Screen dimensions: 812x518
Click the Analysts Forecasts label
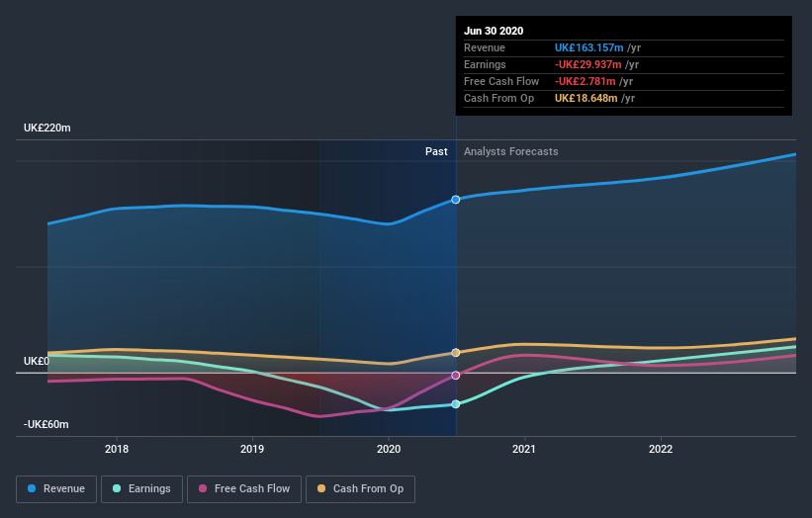[x=511, y=151]
